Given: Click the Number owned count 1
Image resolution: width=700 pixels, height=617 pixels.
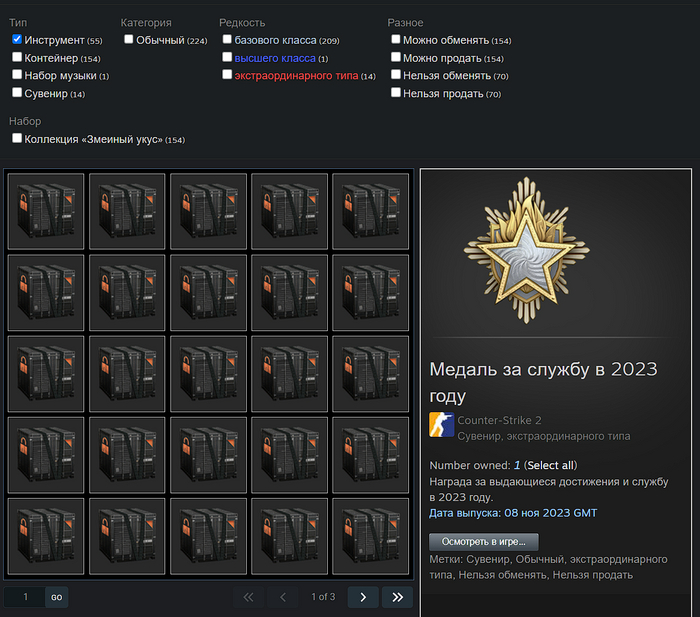Looking at the screenshot, I should [517, 465].
